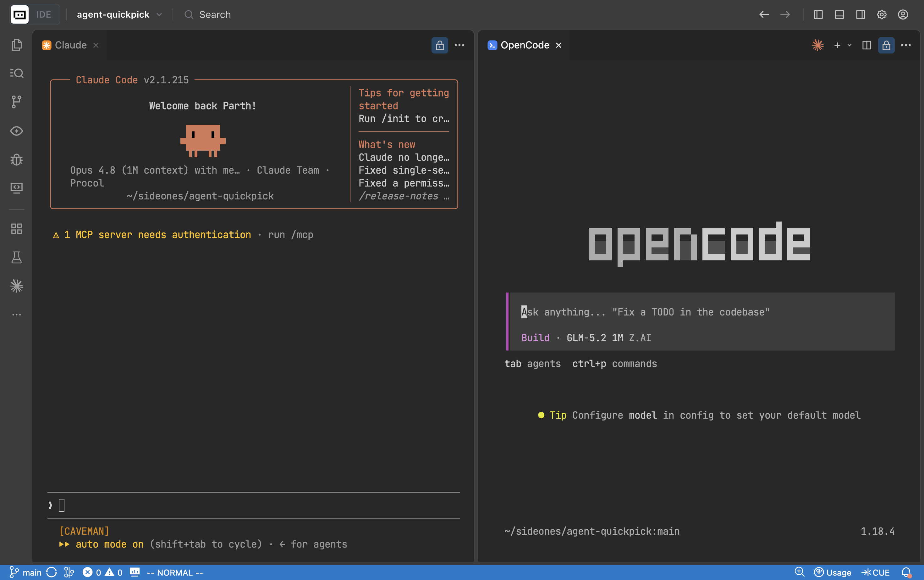Click the IDE logo button at top left
The width and height of the screenshot is (924, 580).
[19, 14]
